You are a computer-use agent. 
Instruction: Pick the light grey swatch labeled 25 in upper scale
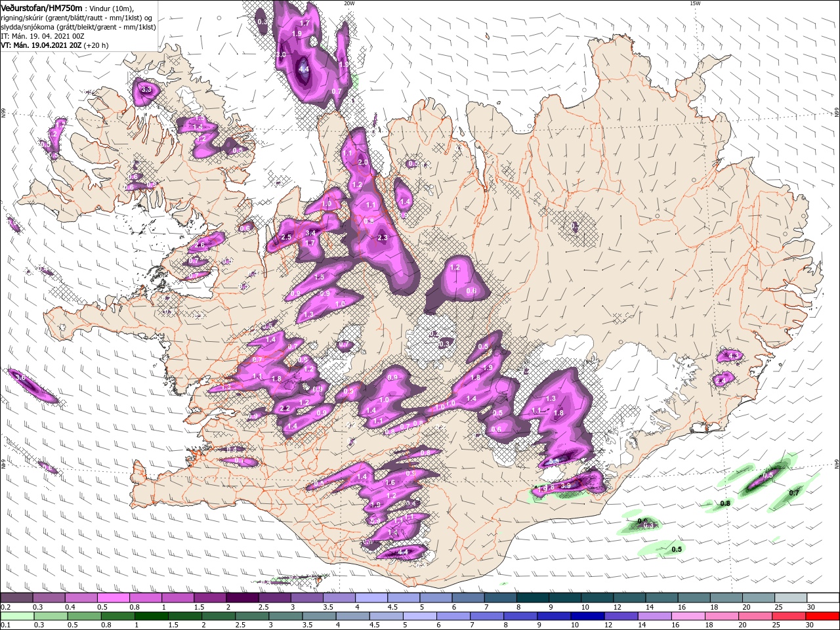791,598
